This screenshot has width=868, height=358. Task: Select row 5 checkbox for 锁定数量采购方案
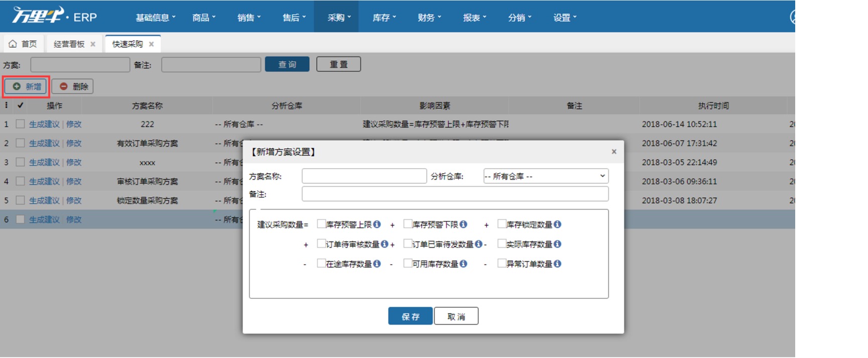[20, 200]
